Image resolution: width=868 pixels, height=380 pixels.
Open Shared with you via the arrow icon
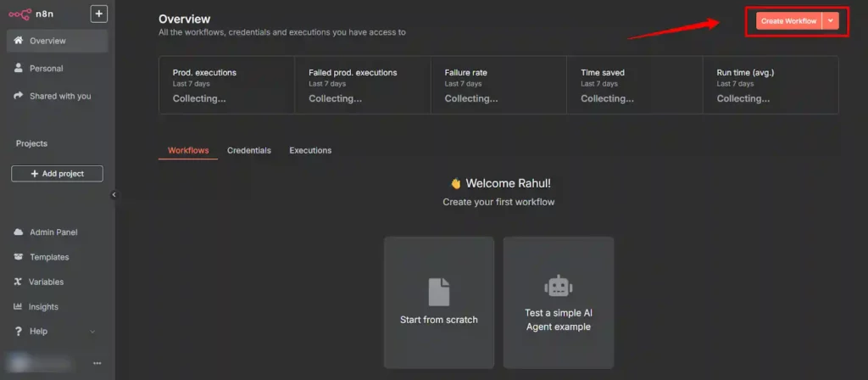click(19, 96)
